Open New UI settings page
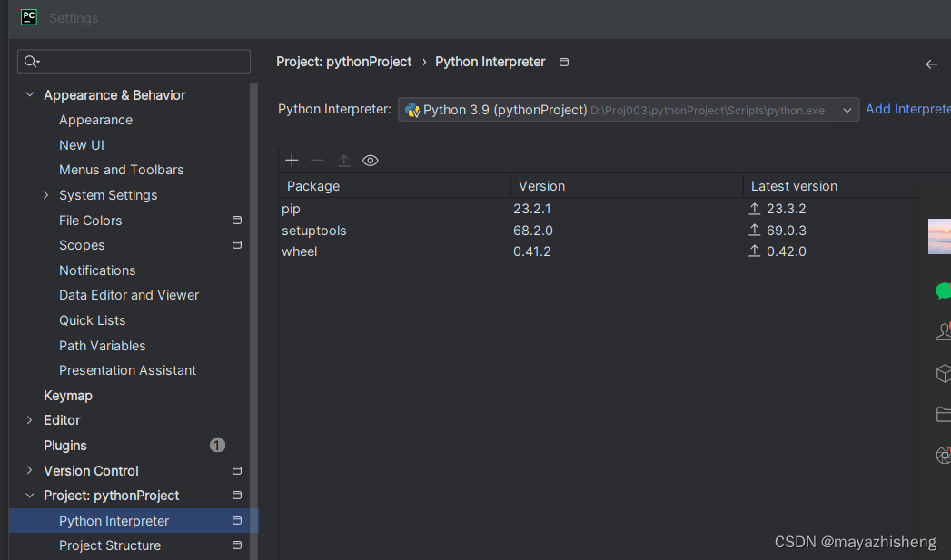The width and height of the screenshot is (951, 560). (x=81, y=145)
